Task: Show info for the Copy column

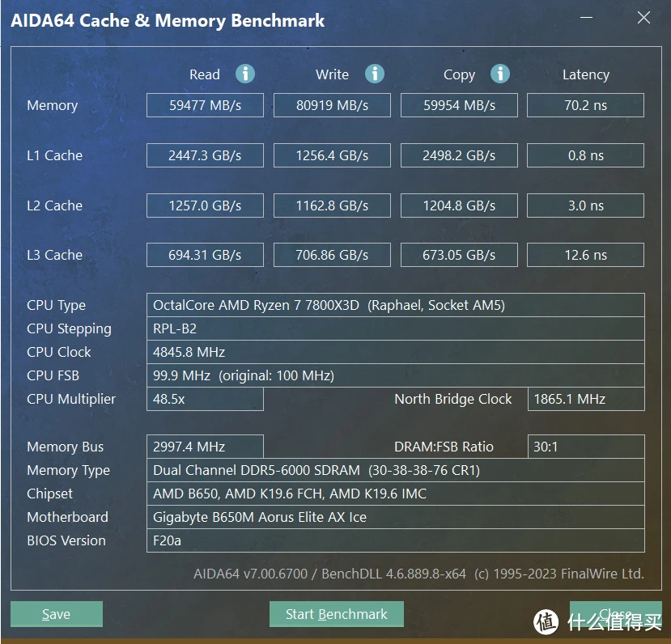Action: pyautogui.click(x=500, y=74)
